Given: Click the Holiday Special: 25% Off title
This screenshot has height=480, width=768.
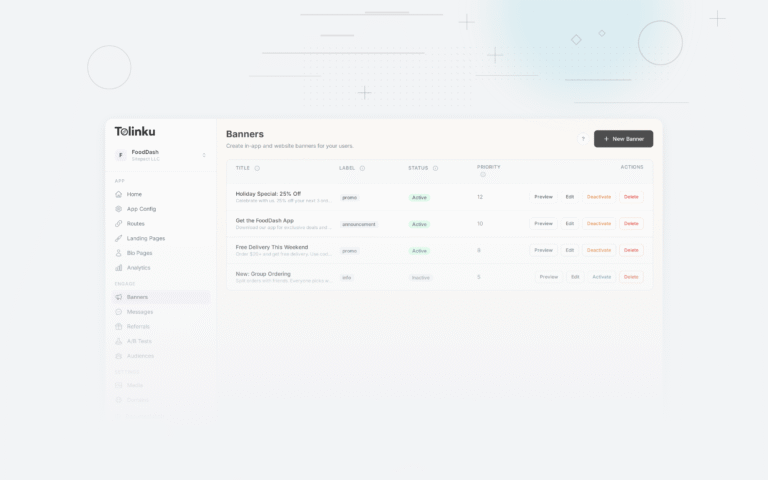Looking at the screenshot, I should (268, 194).
